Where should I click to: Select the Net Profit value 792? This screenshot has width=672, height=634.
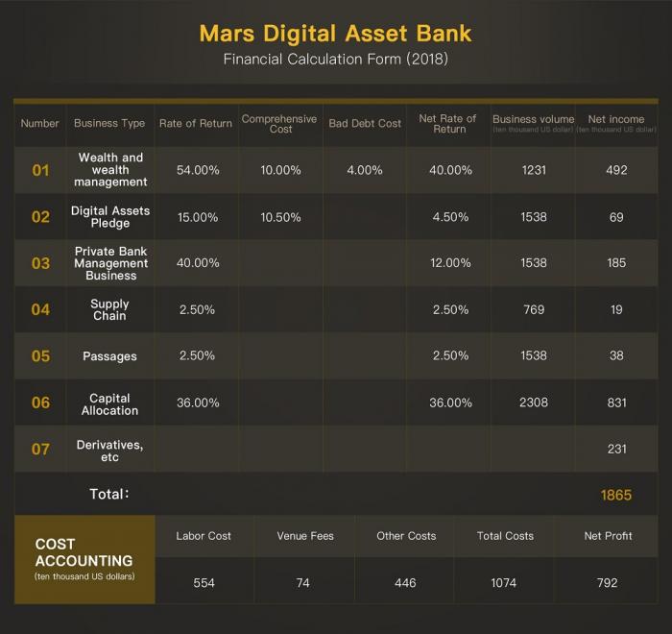pyautogui.click(x=607, y=583)
